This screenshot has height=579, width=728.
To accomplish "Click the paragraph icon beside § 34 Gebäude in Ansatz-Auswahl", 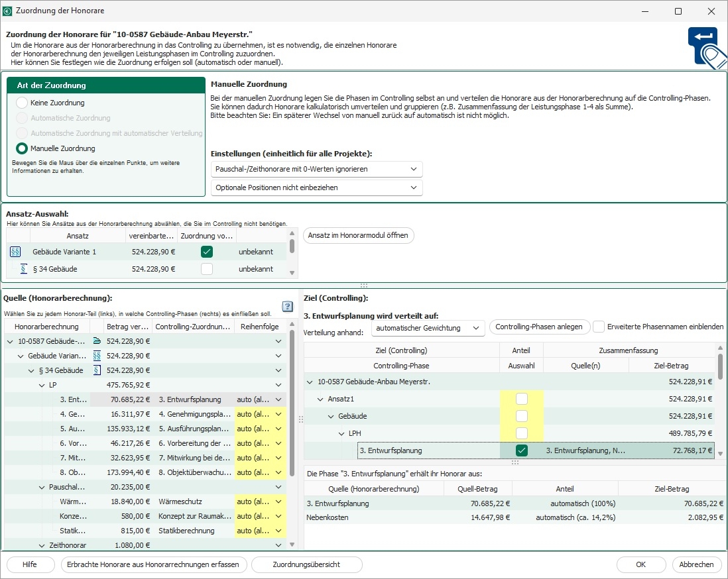I will (23, 269).
